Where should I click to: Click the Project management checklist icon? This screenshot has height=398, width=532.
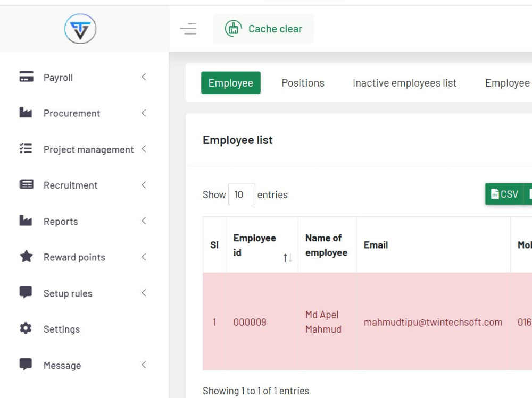26,148
